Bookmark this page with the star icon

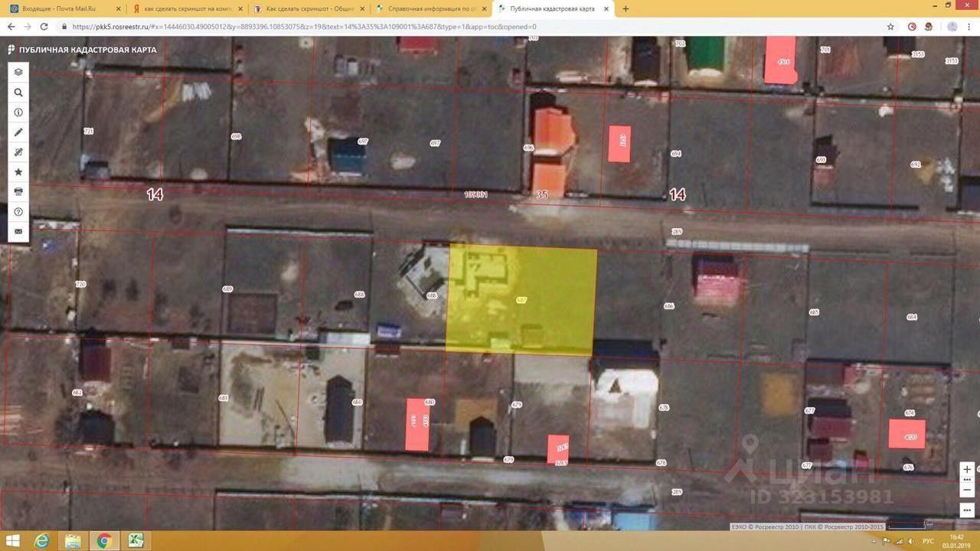[x=890, y=26]
